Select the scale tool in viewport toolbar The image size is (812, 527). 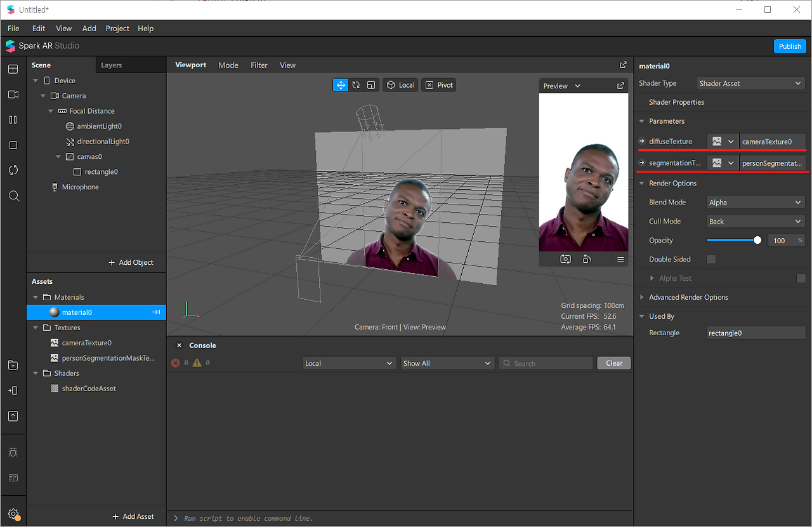pyautogui.click(x=371, y=85)
